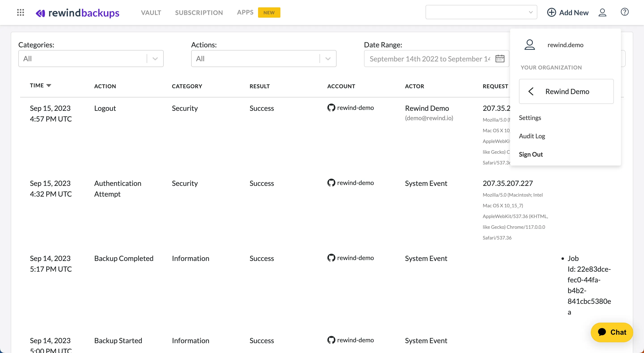Click Sep 15, 2023 4:57 PM UTC timestamp

pos(51,113)
